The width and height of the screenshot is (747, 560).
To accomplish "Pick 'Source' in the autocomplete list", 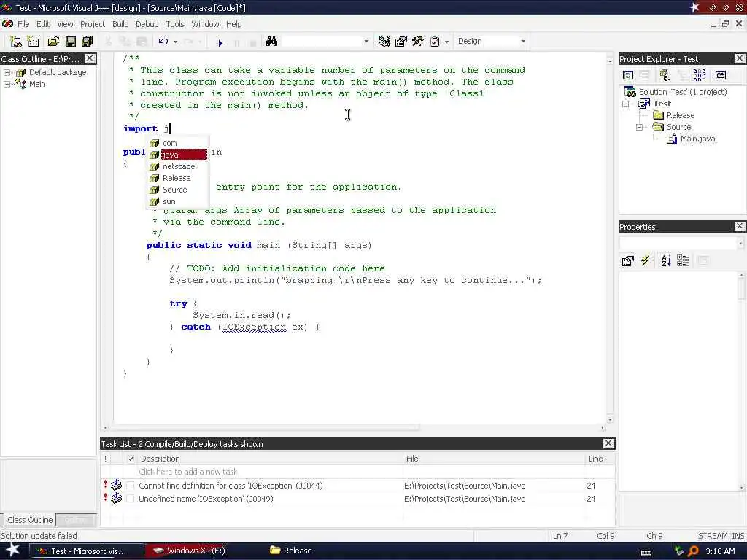I will point(177,190).
